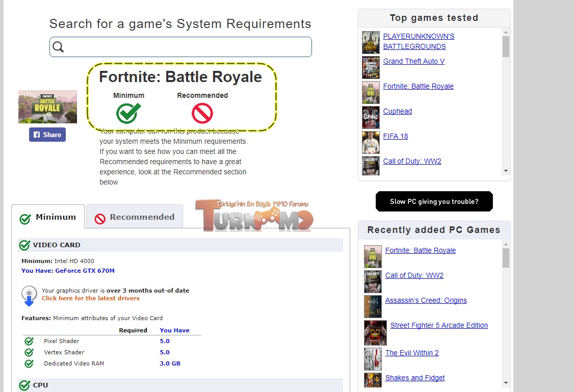This screenshot has width=574, height=392.
Task: Open Assassin's Creed: Origins link
Action: [426, 300]
